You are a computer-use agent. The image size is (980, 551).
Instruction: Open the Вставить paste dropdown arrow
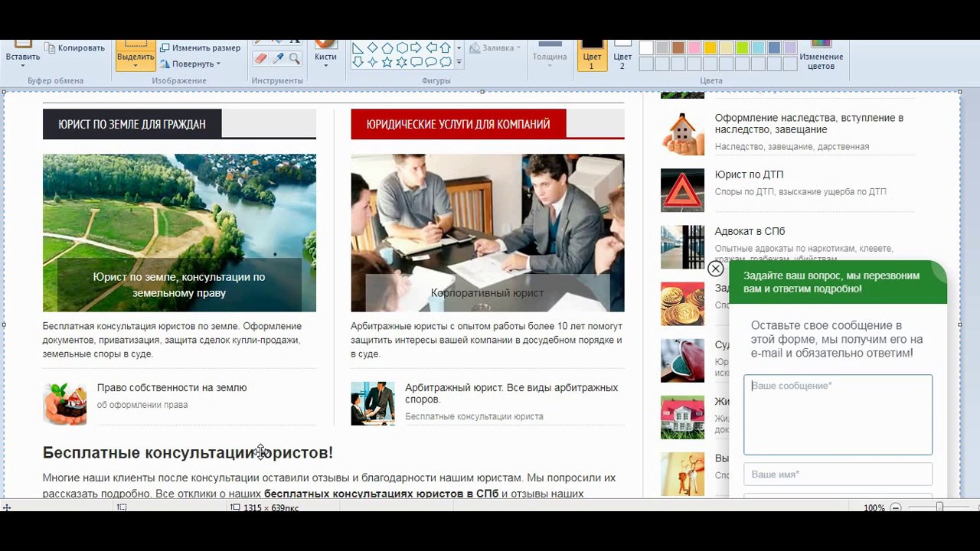[x=23, y=66]
